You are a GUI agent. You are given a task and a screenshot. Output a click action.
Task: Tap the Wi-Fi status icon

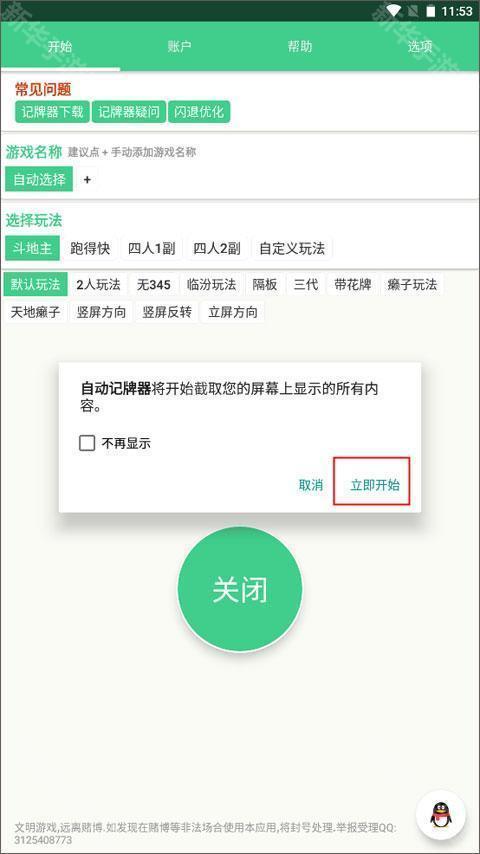(393, 10)
